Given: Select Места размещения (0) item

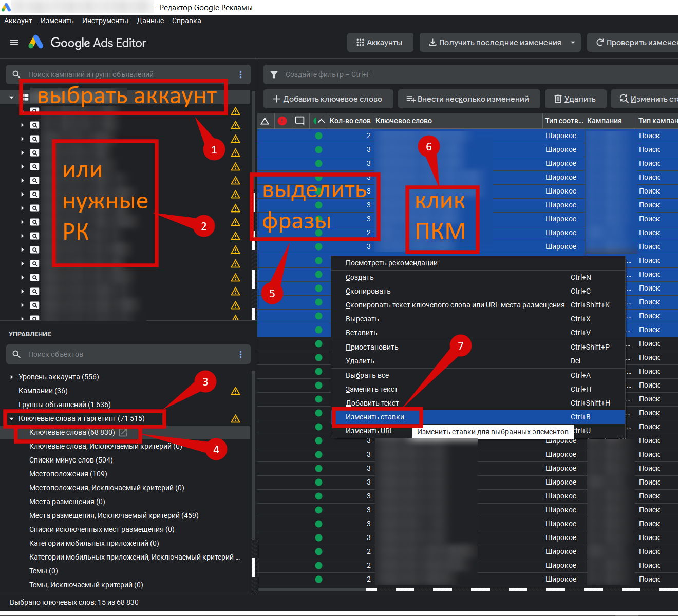Looking at the screenshot, I should [x=67, y=502].
